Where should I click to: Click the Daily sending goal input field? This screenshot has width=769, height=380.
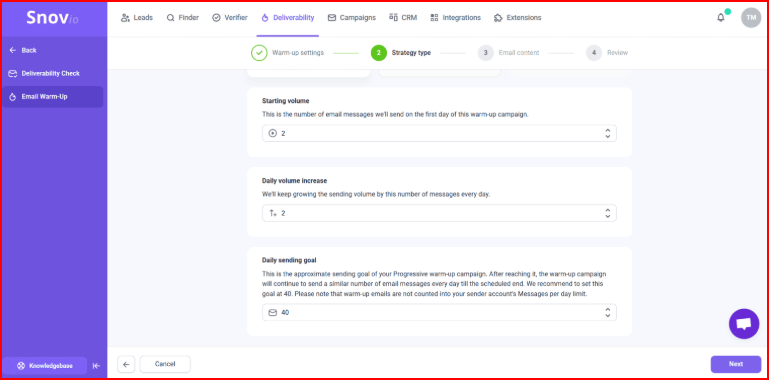(439, 312)
